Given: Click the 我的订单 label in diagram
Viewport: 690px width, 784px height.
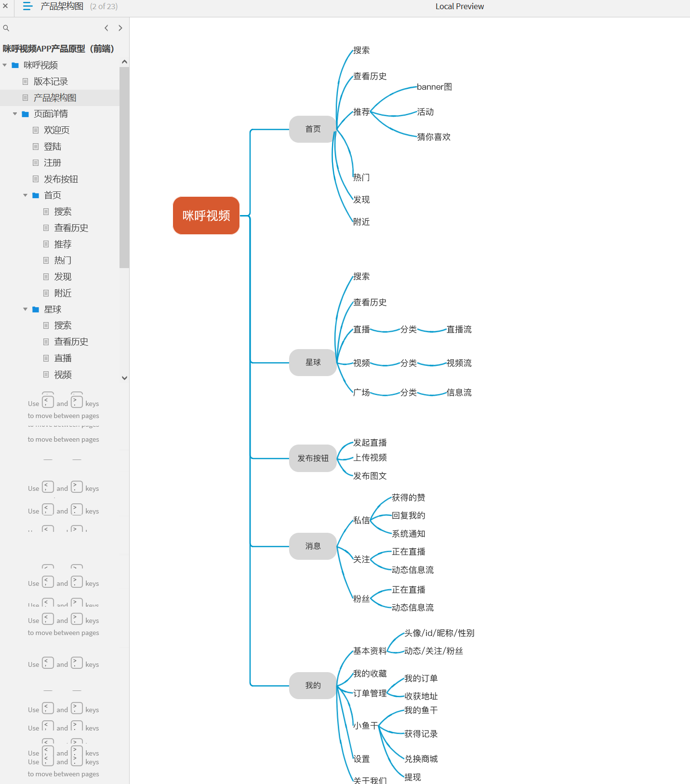Looking at the screenshot, I should click(x=421, y=678).
